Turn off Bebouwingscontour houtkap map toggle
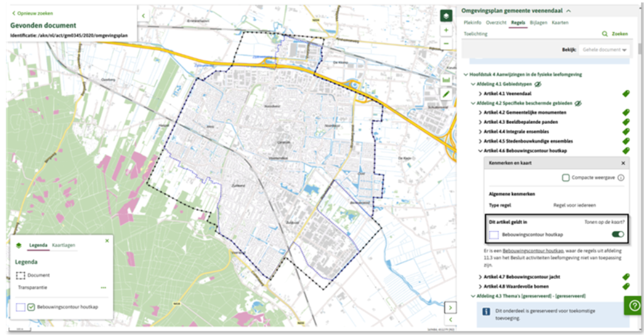The width and height of the screenshot is (644, 335). 618,234
